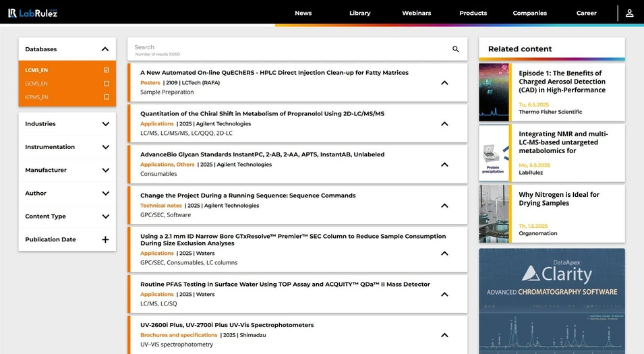Click the search magnifier icon
Viewport: 644px width, 354px height.
coord(455,49)
